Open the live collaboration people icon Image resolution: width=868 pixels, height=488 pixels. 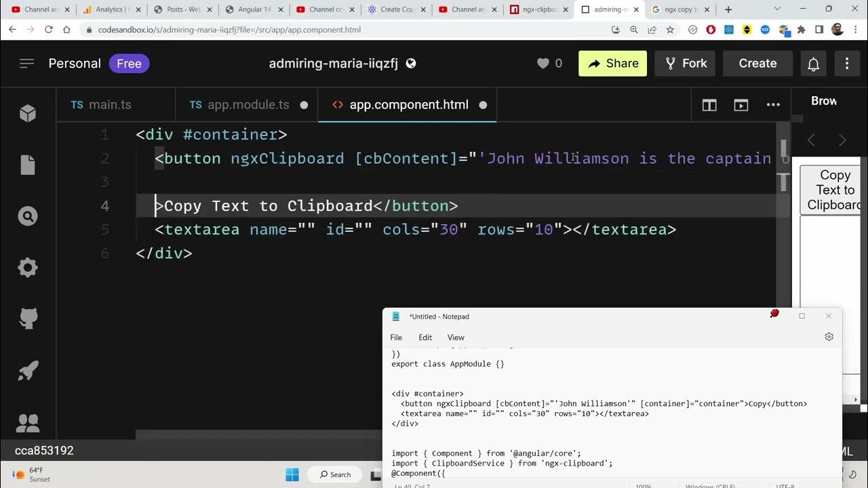coord(28,423)
